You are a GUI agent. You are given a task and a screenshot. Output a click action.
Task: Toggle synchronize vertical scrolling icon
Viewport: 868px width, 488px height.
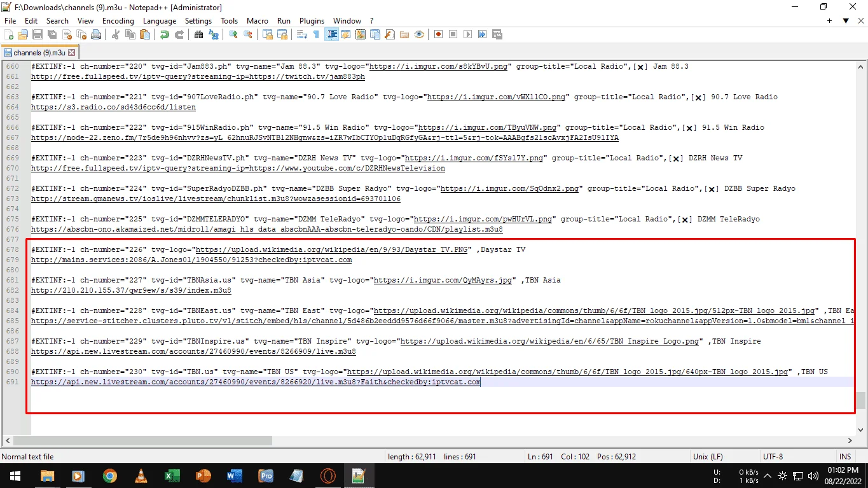[x=267, y=34]
